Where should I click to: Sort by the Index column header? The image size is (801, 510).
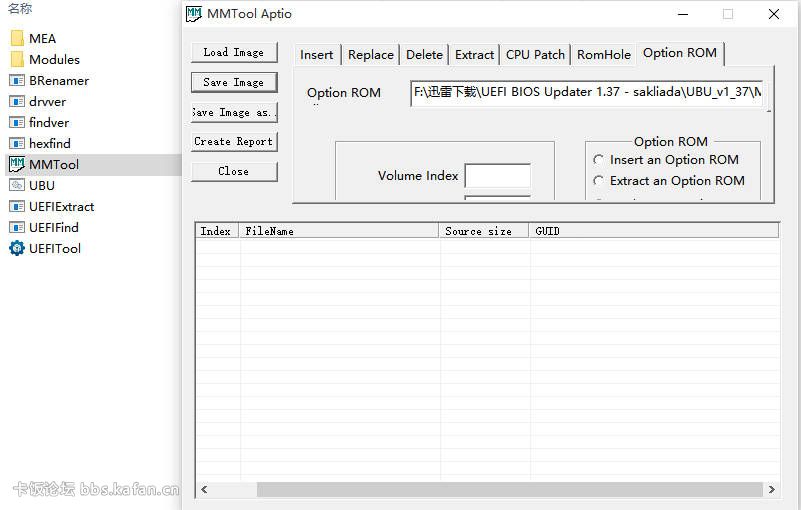(218, 231)
